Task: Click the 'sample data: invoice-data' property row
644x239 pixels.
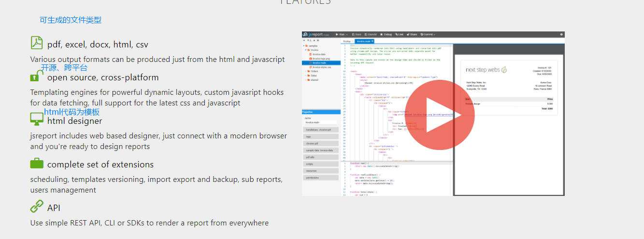Action: pos(321,150)
